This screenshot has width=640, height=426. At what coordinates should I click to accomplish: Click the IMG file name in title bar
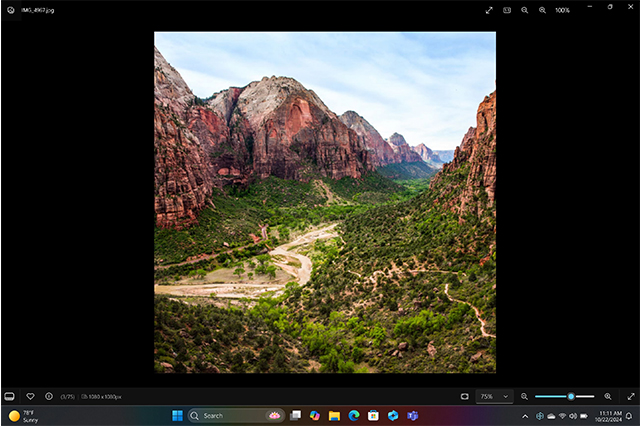click(38, 10)
